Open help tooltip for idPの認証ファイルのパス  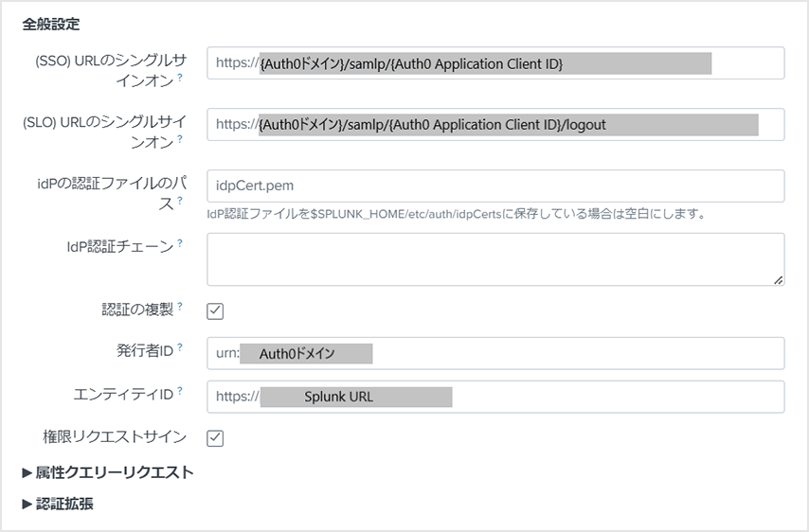coord(180,201)
